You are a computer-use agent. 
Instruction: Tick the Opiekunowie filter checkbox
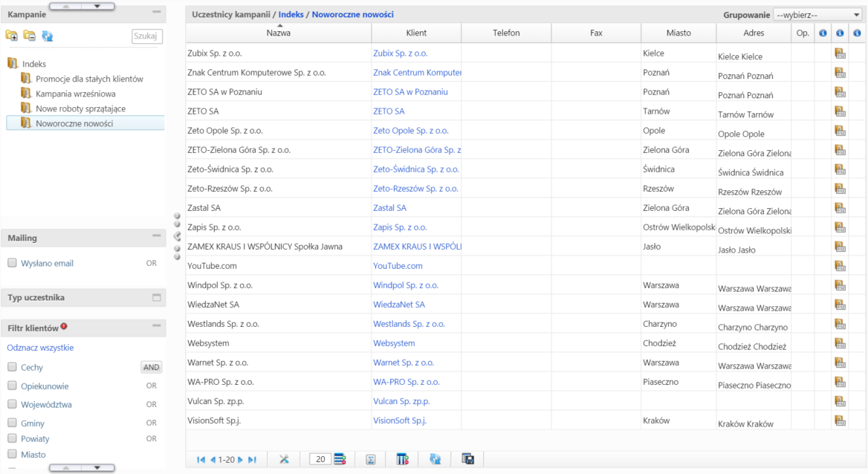point(12,386)
